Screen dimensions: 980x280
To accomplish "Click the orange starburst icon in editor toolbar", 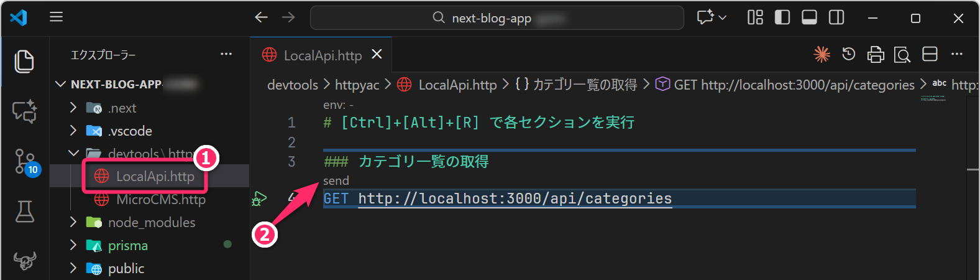I will coord(822,55).
